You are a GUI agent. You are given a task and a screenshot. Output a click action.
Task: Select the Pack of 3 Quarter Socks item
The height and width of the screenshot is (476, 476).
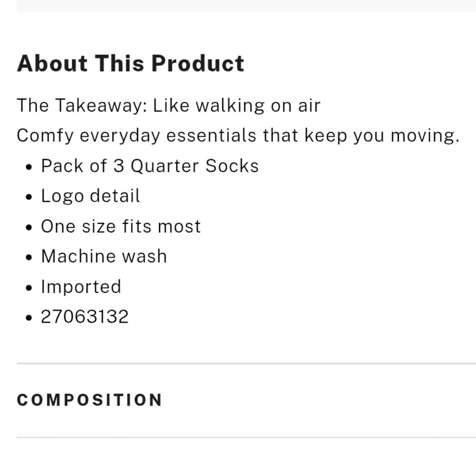coord(149,166)
